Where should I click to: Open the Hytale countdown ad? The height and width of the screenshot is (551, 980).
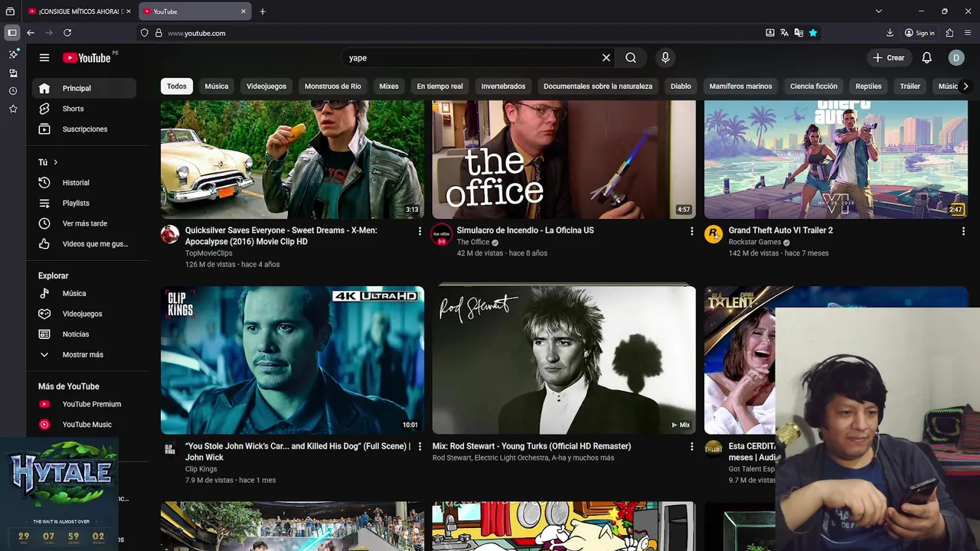[60, 494]
